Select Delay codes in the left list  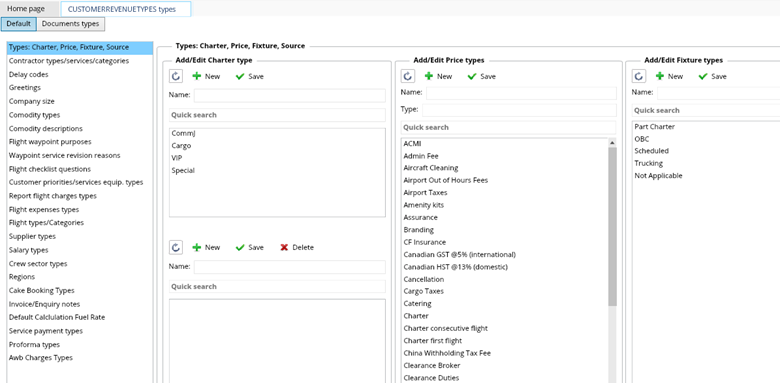[x=28, y=74]
